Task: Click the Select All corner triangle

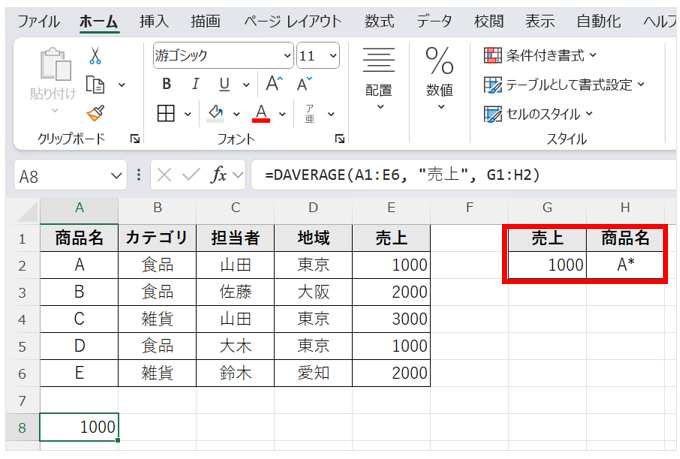Action: pyautogui.click(x=27, y=212)
